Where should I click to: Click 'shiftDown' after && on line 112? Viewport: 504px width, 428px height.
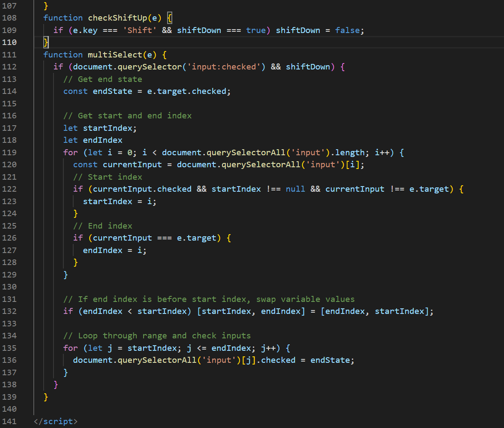tap(308, 67)
